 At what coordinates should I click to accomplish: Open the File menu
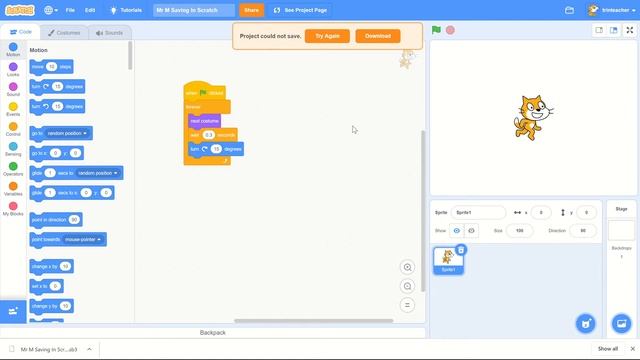click(70, 10)
